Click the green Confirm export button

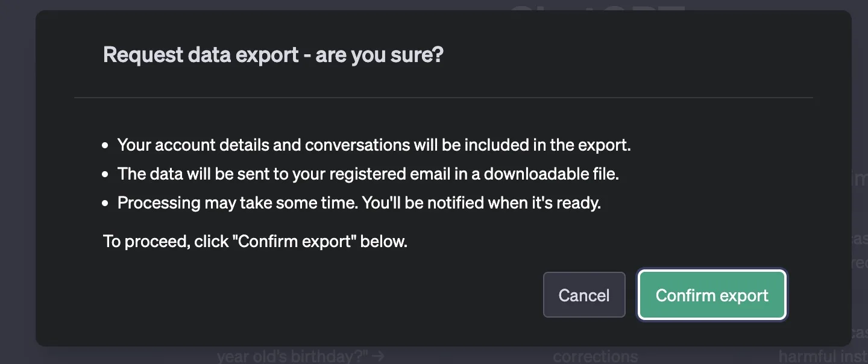tap(712, 295)
